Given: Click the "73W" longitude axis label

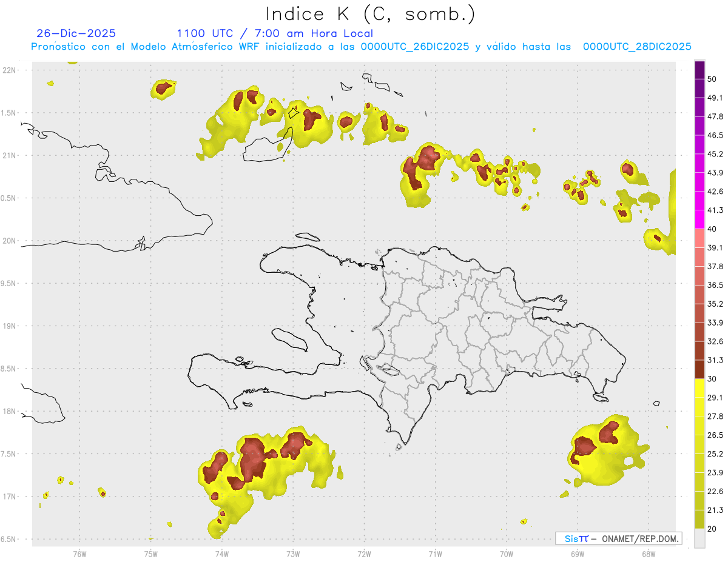Looking at the screenshot, I should (293, 554).
